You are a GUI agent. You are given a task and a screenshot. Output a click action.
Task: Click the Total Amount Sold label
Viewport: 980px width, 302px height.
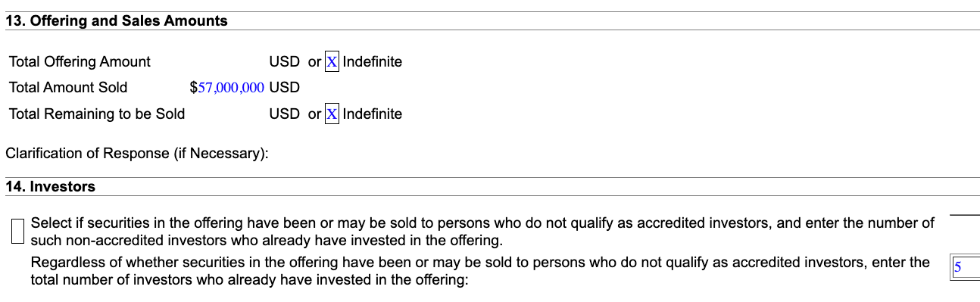click(x=68, y=87)
